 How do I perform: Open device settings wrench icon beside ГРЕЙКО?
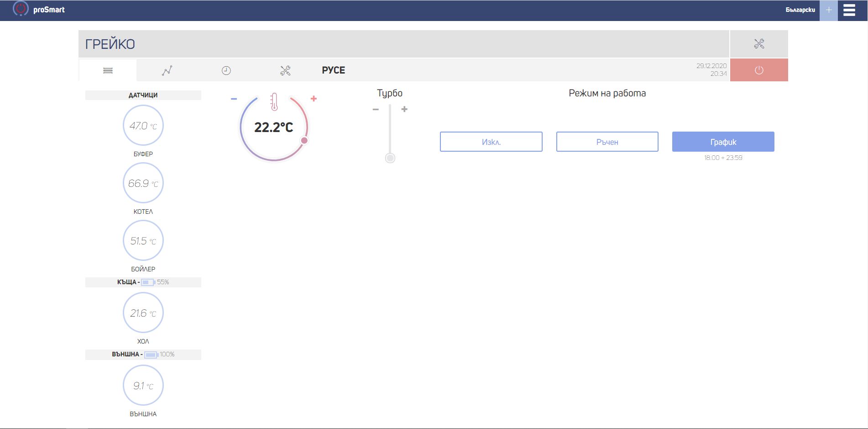point(759,44)
